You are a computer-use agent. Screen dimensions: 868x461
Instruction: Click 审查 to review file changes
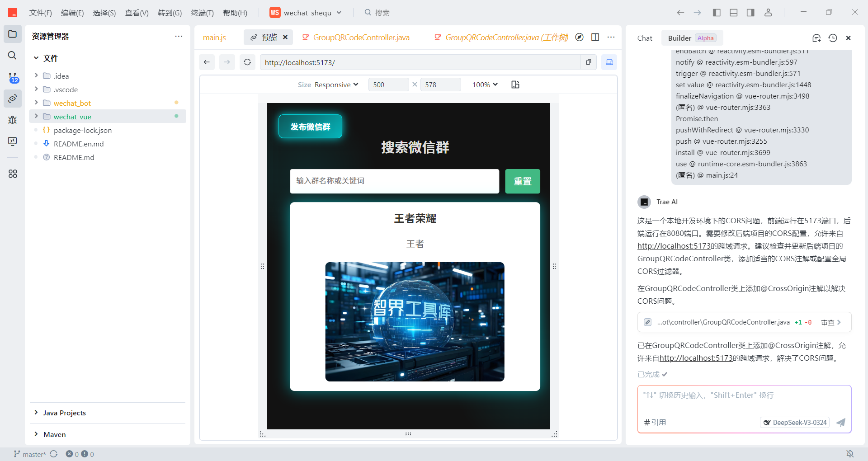point(831,322)
